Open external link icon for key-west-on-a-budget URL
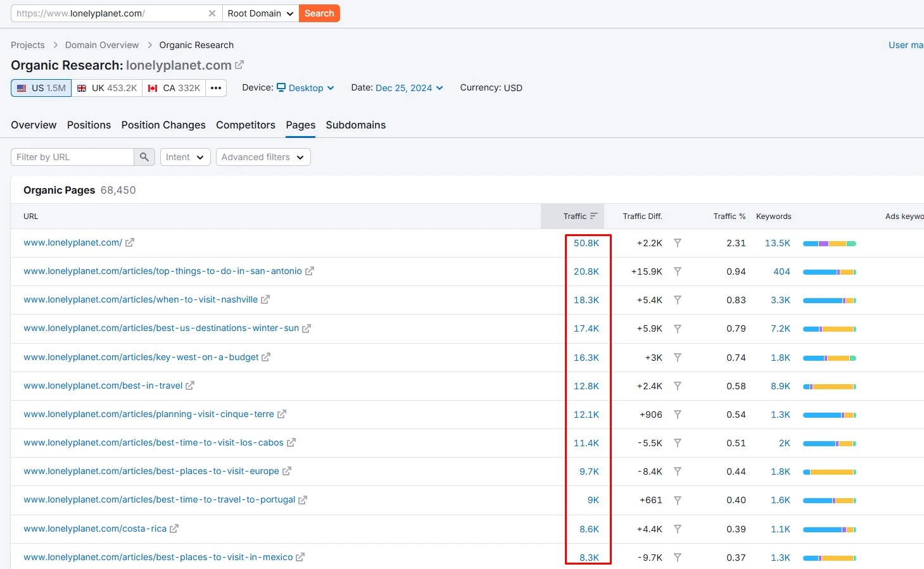The width and height of the screenshot is (924, 569). (x=266, y=357)
